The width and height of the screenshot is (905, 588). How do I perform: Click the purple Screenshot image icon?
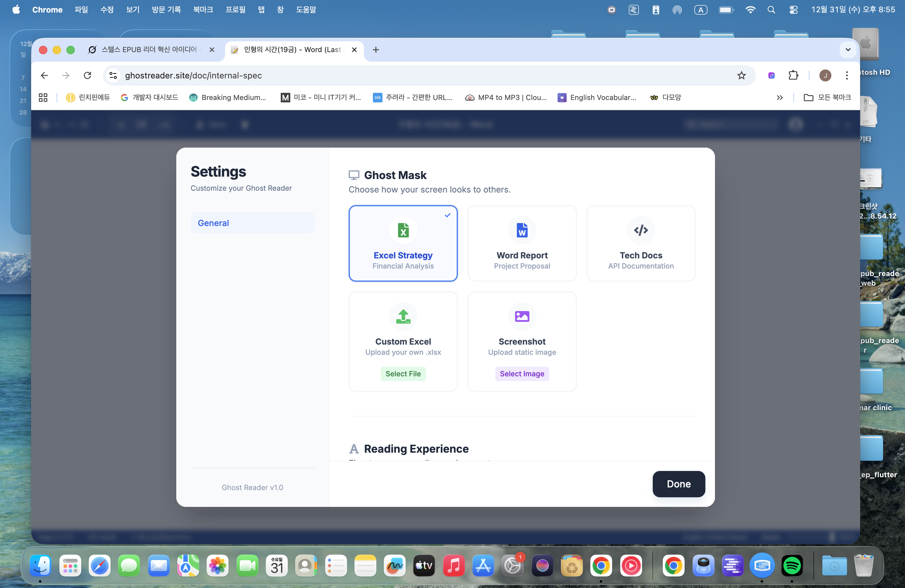click(x=522, y=316)
